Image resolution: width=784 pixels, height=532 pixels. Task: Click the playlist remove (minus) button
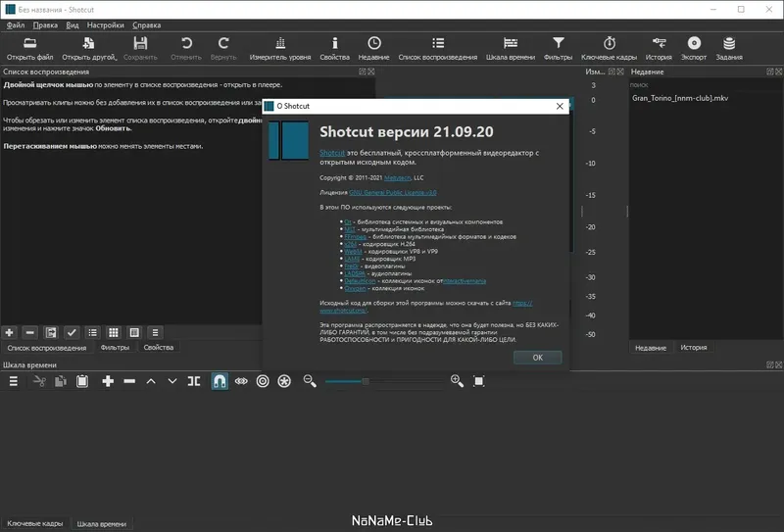click(30, 332)
